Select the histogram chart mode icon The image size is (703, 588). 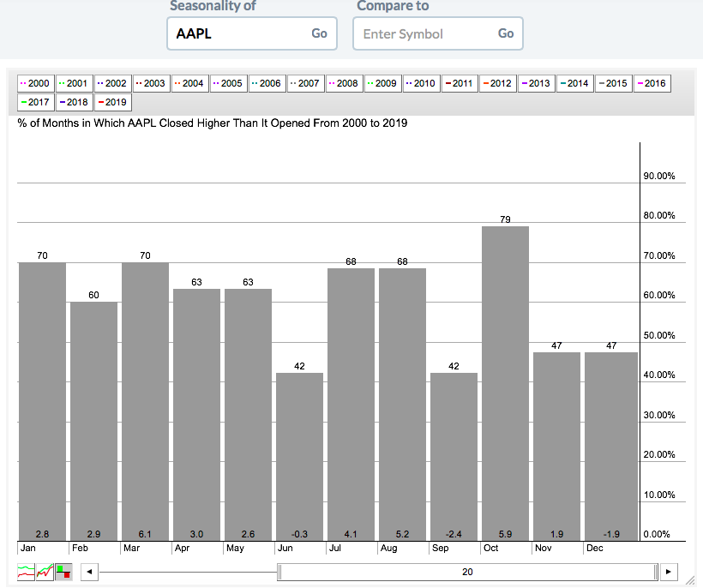pos(63,572)
